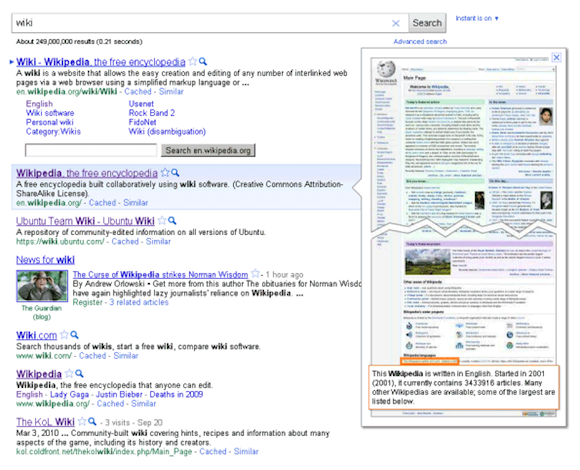The height and width of the screenshot is (470, 580).
Task: Star The KoL Wiki result
Action: (82, 421)
